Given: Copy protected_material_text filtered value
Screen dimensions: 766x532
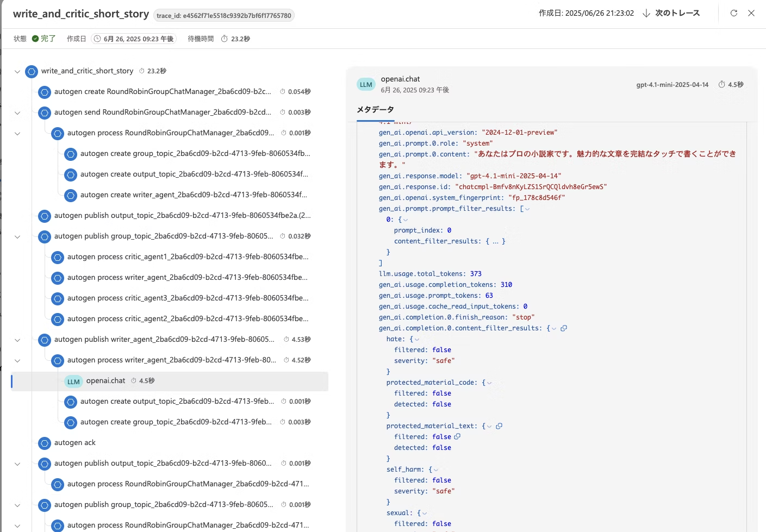Looking at the screenshot, I should (x=457, y=436).
